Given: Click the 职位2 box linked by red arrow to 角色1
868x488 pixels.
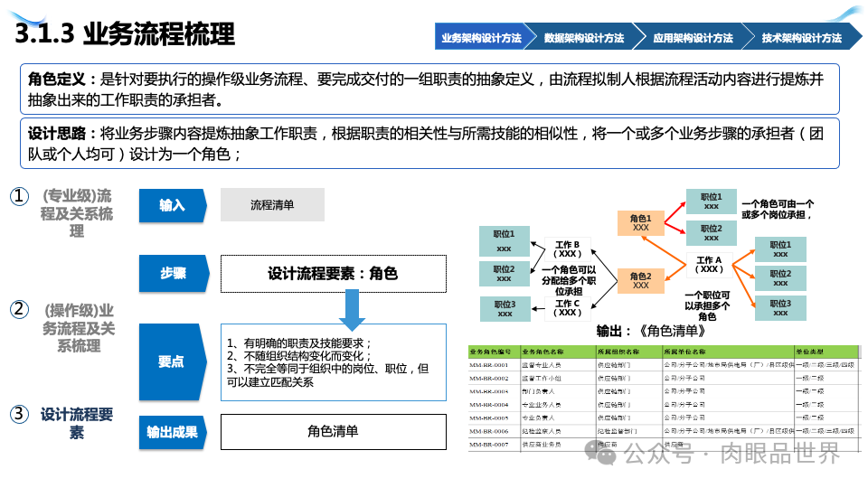Looking at the screenshot, I should point(712,233).
